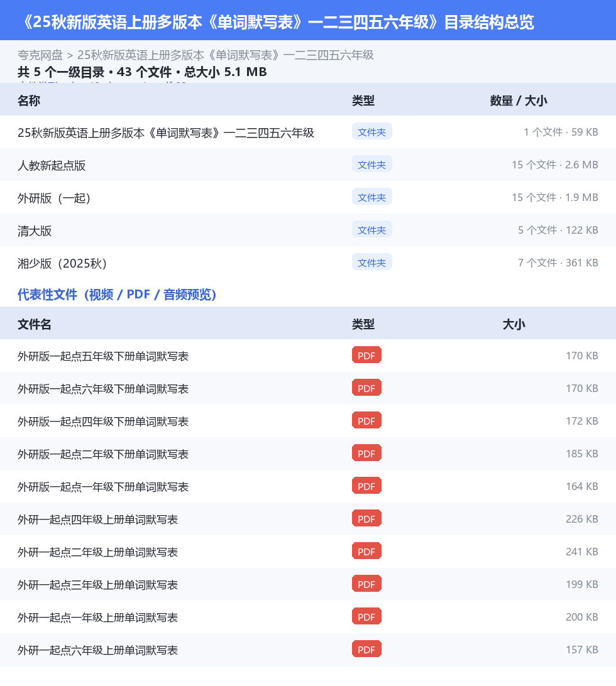The height and width of the screenshot is (686, 616).
Task: Select file 外研一起点四年级上册单词默写表
Action: click(x=308, y=520)
